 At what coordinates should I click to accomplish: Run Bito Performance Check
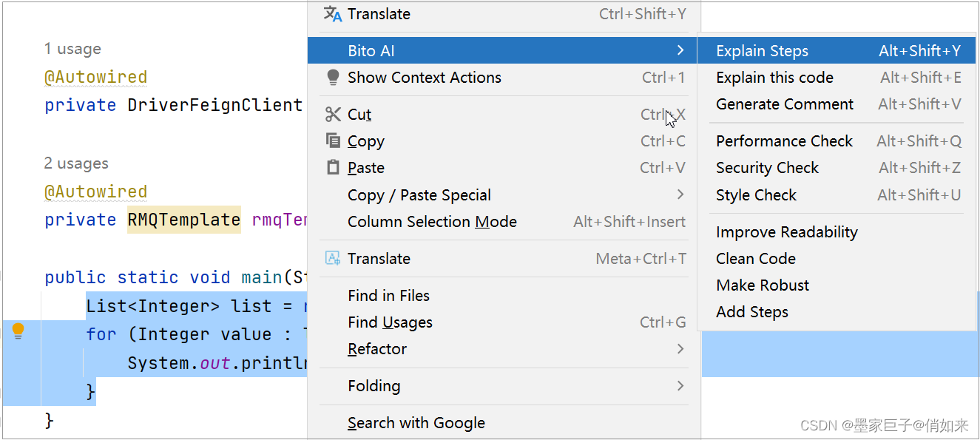tap(784, 141)
